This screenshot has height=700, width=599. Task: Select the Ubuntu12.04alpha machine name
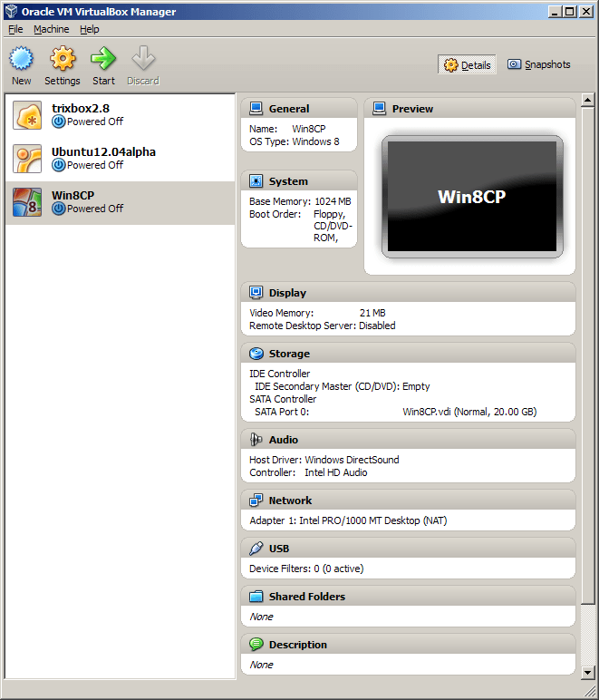[103, 151]
